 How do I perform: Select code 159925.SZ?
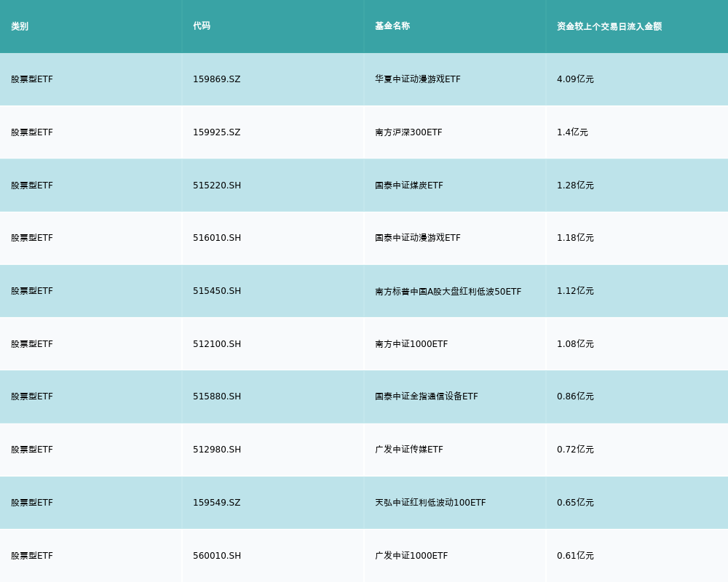[x=217, y=132]
